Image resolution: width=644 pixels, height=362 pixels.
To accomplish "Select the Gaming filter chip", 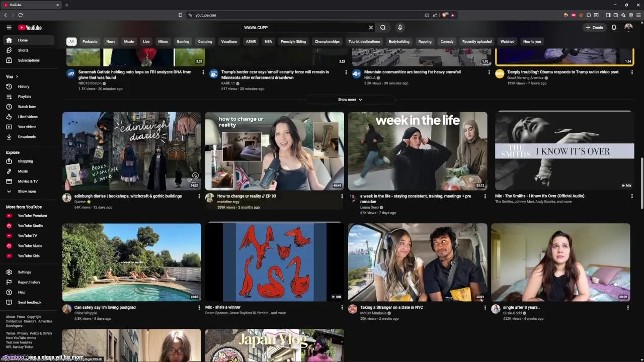I will coord(183,42).
